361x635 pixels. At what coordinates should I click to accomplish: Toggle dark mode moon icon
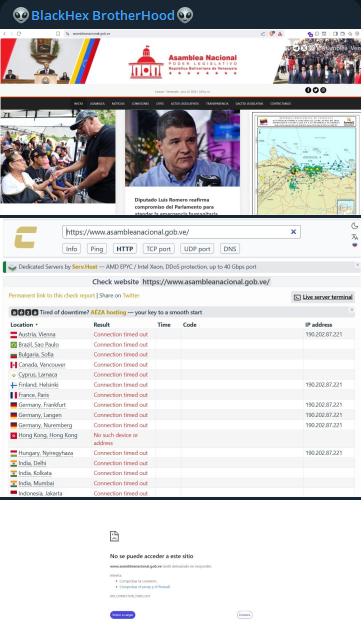coord(355,226)
